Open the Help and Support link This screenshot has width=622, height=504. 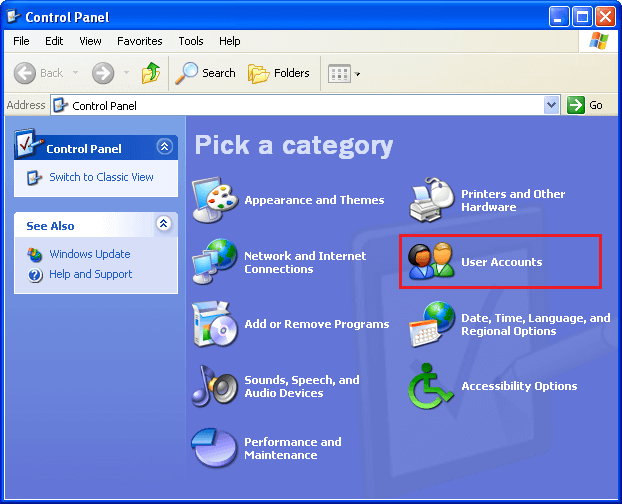[x=90, y=274]
